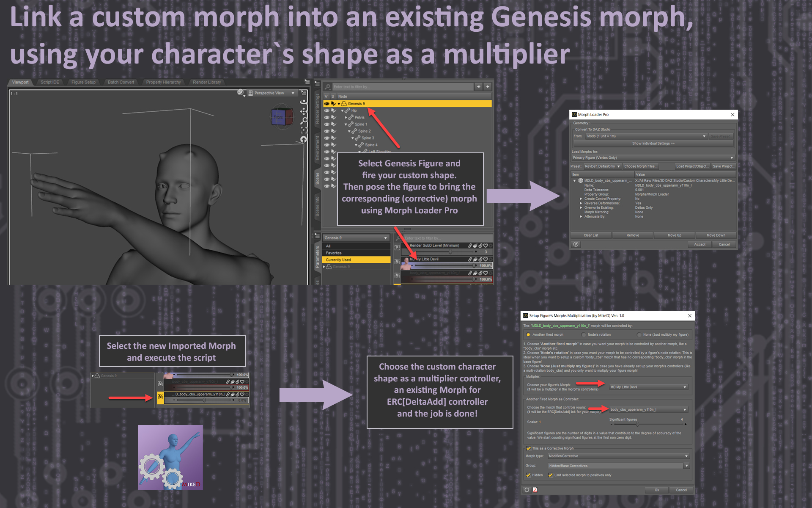812x508 pixels.
Task: Click Accept in Morph Loader Pro
Action: click(x=699, y=244)
